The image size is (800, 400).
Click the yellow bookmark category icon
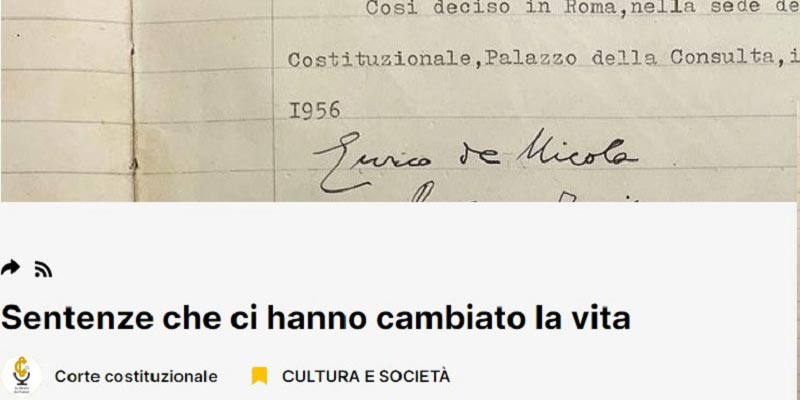pyautogui.click(x=259, y=376)
